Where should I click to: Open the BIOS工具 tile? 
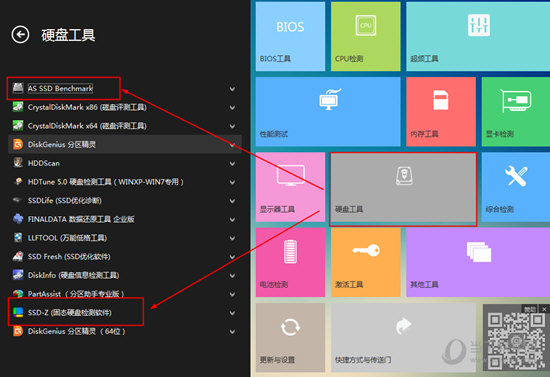pyautogui.click(x=290, y=36)
